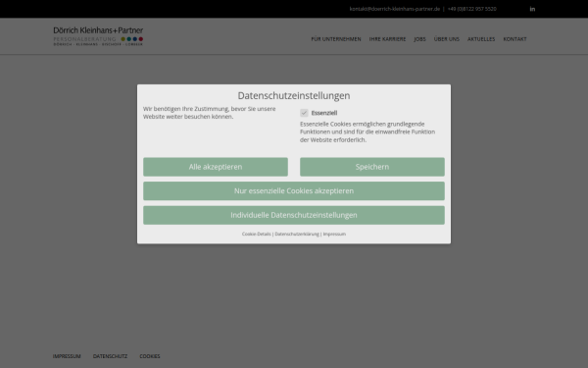Open Kontakt menu item

[514, 39]
